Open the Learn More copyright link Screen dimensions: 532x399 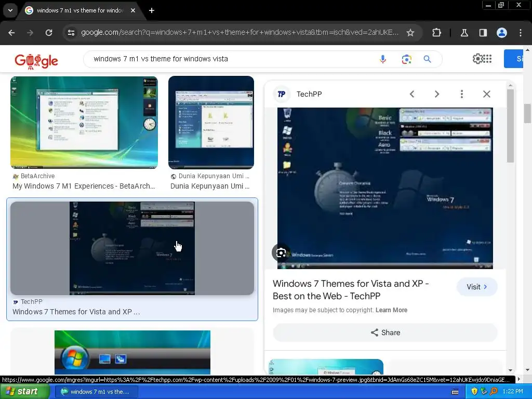click(x=391, y=310)
